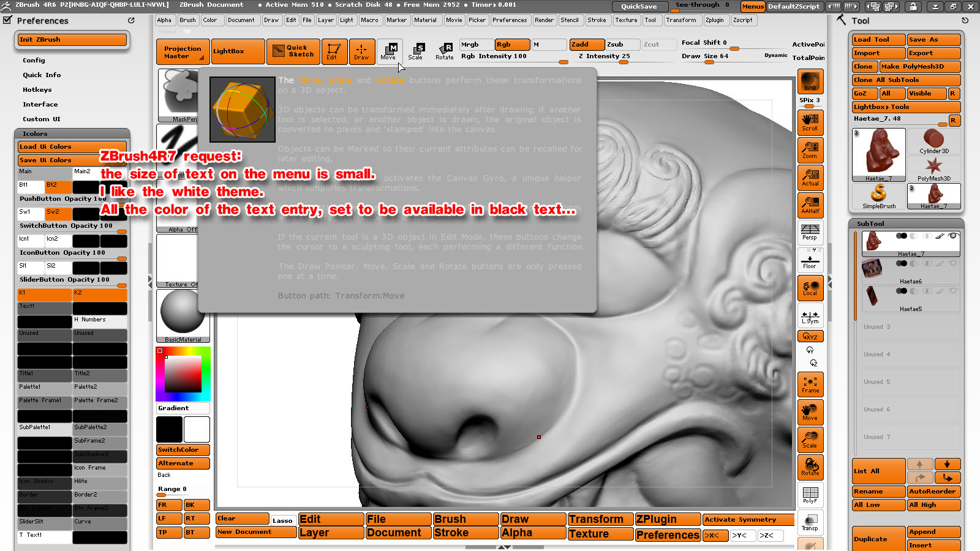Expand the Interface section
Image resolution: width=980 pixels, height=551 pixels.
point(40,105)
